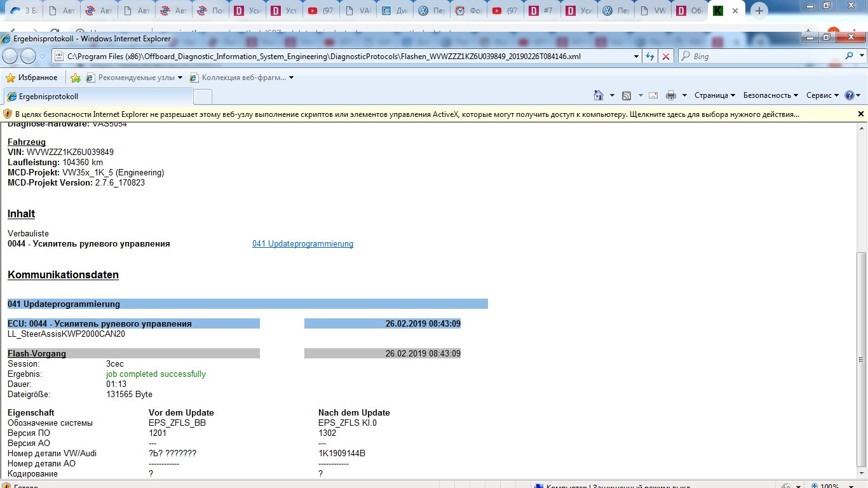
Task: Open the Безопасность menu
Action: coord(771,95)
